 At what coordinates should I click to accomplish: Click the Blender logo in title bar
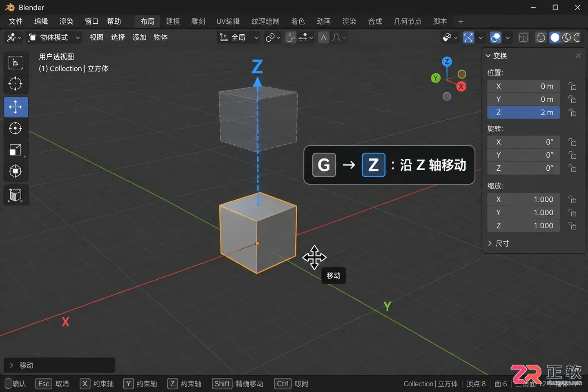(x=10, y=7)
